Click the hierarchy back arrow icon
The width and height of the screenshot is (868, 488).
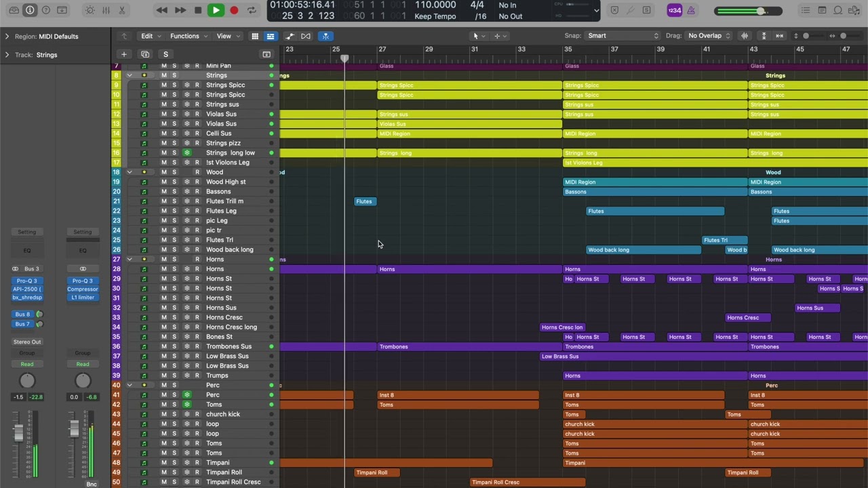click(124, 36)
